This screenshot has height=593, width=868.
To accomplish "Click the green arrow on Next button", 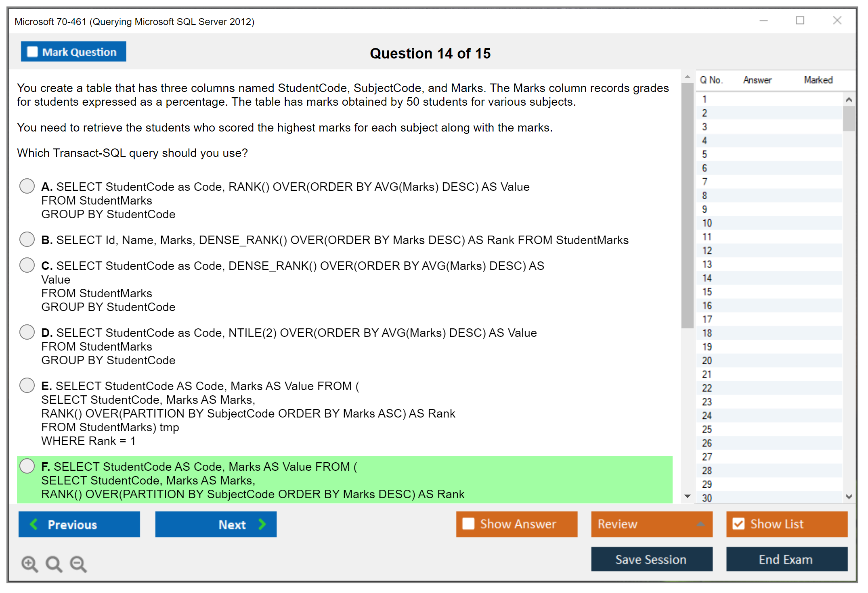I will point(262,524).
